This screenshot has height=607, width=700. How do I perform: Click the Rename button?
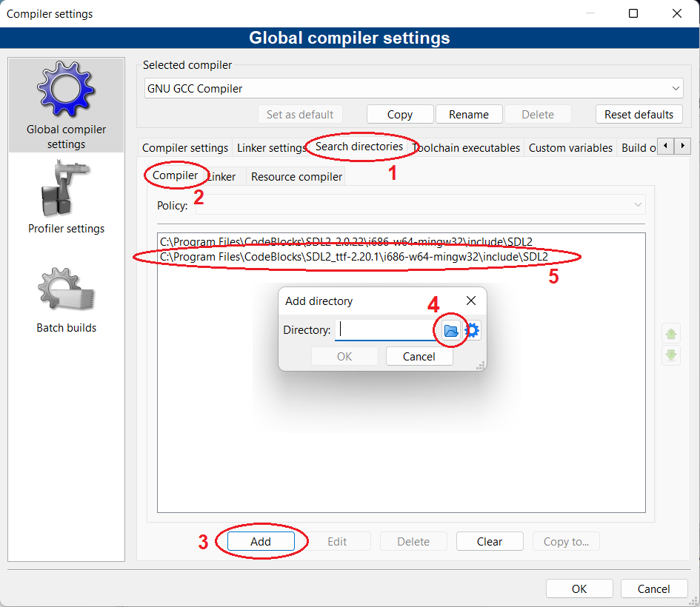[469, 114]
